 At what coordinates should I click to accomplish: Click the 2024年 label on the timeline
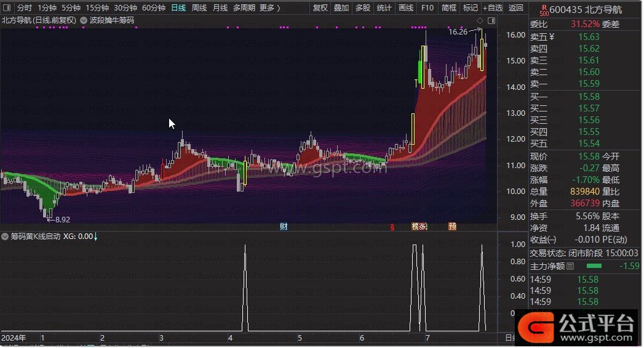[x=14, y=338]
